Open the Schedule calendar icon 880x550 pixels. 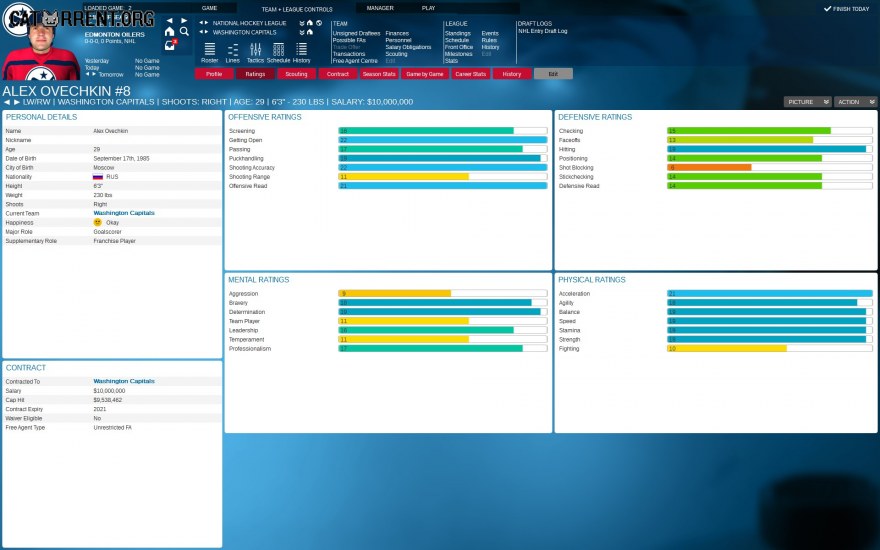click(278, 53)
